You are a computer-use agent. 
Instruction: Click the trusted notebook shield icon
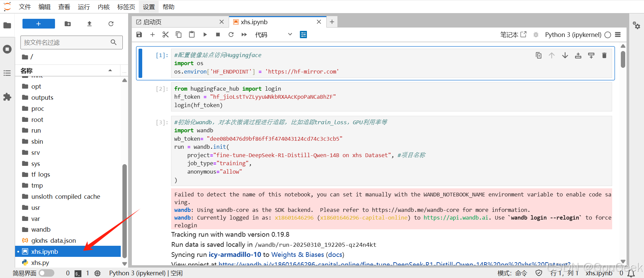(x=539, y=273)
